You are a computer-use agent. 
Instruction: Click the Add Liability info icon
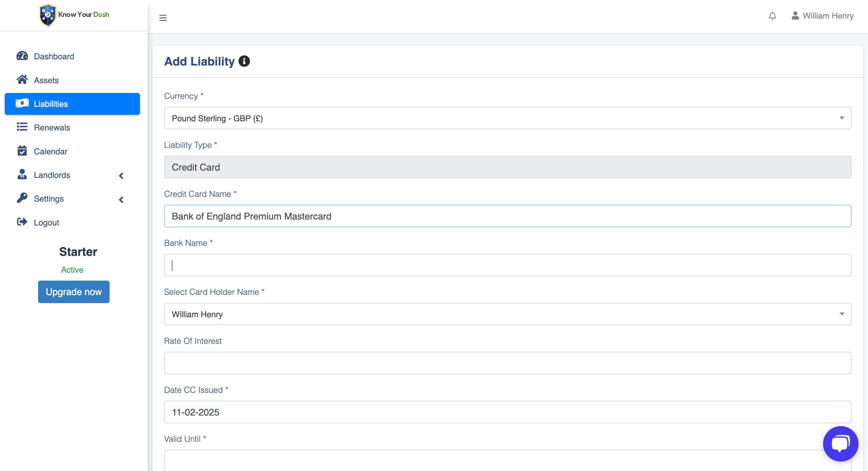(244, 61)
